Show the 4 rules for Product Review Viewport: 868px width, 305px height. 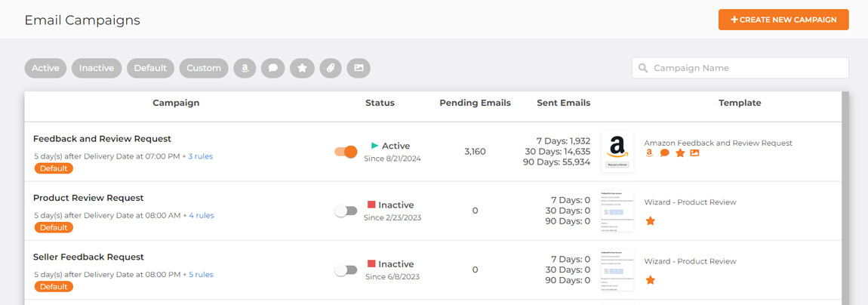[201, 215]
